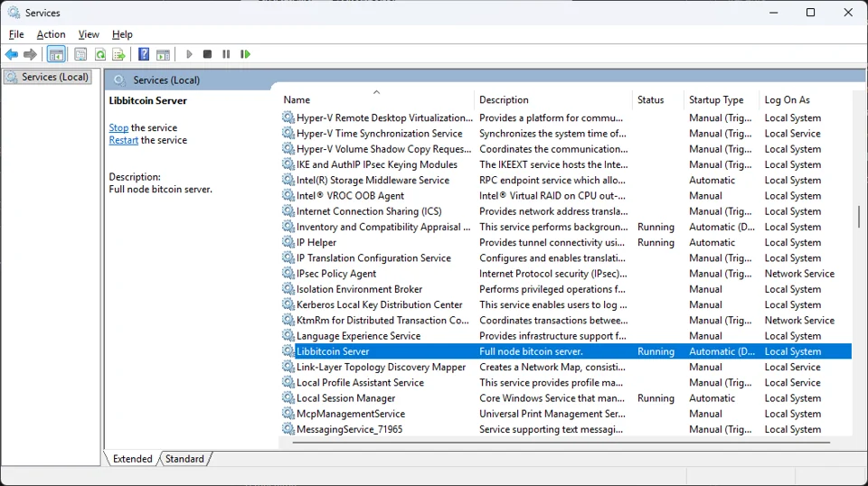868x486 pixels.
Task: Open the File menu
Action: tap(16, 34)
